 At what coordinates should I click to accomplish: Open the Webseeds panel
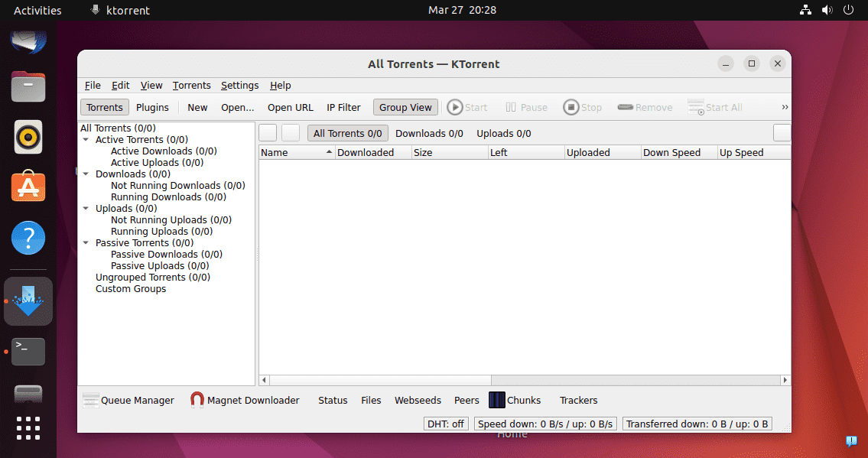pyautogui.click(x=418, y=400)
